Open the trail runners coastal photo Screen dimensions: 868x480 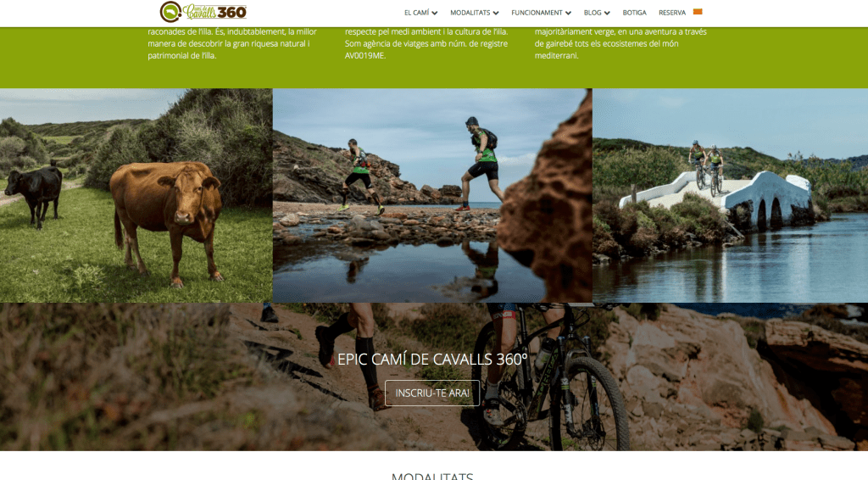click(432, 195)
